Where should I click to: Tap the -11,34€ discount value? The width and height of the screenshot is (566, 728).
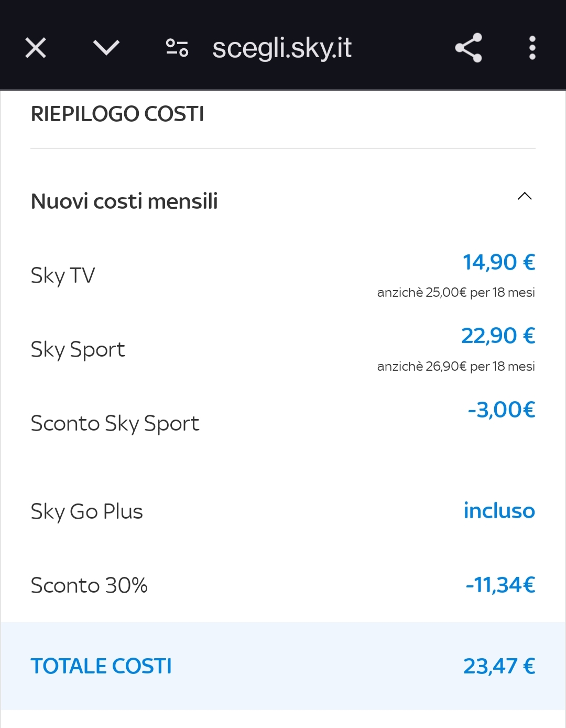500,585
